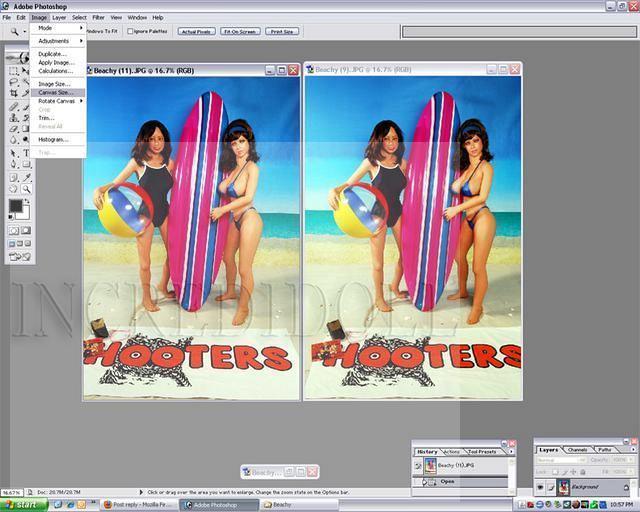Open the foreground color picker

pos(16,206)
